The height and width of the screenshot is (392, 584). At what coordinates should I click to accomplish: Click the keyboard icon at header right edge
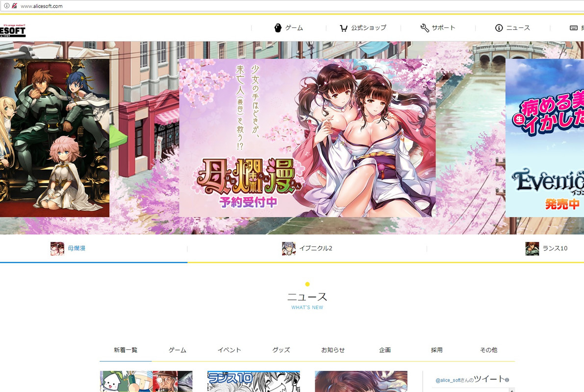pyautogui.click(x=574, y=28)
